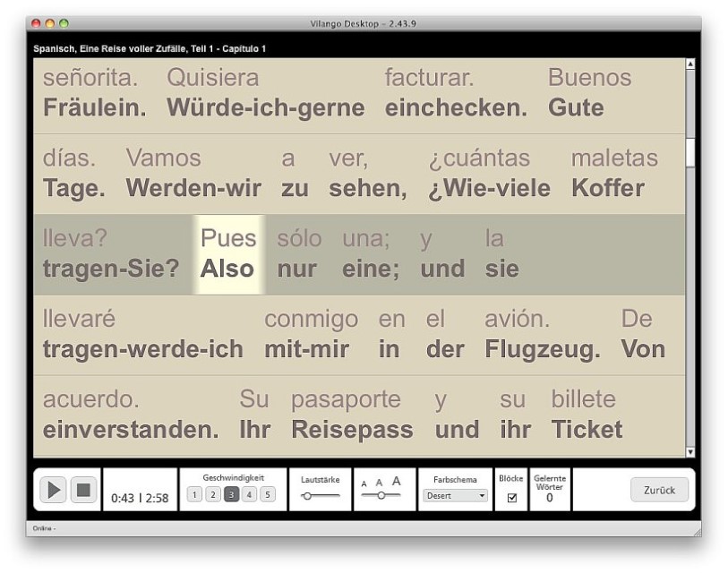Screen dimensions: 728x573
Task: Click the word facturar.
Action: tap(430, 78)
